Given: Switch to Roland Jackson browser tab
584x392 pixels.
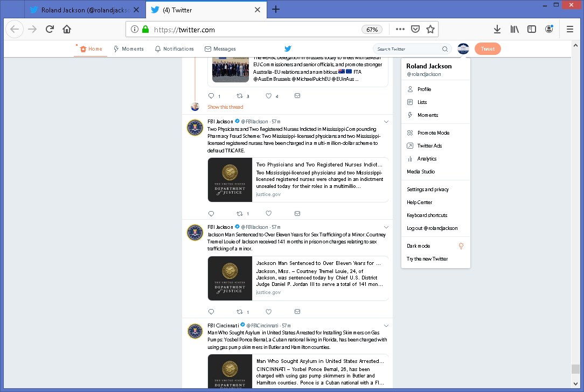Looking at the screenshot, I should point(85,10).
